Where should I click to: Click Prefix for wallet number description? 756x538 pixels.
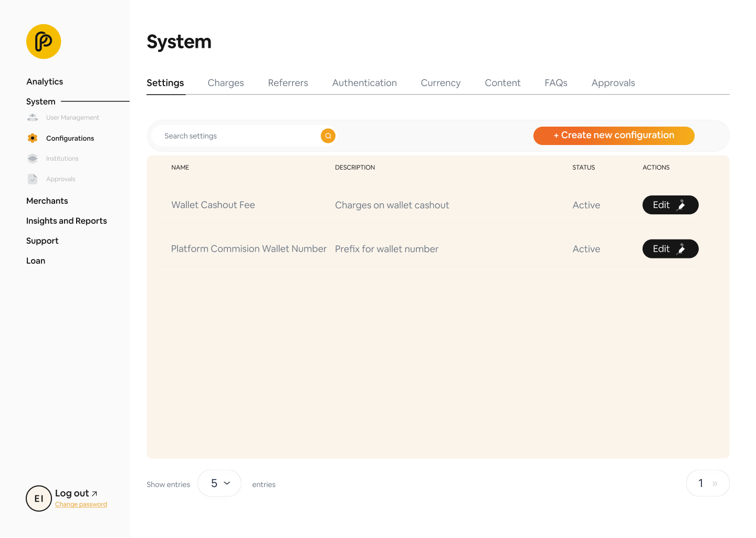click(x=386, y=249)
